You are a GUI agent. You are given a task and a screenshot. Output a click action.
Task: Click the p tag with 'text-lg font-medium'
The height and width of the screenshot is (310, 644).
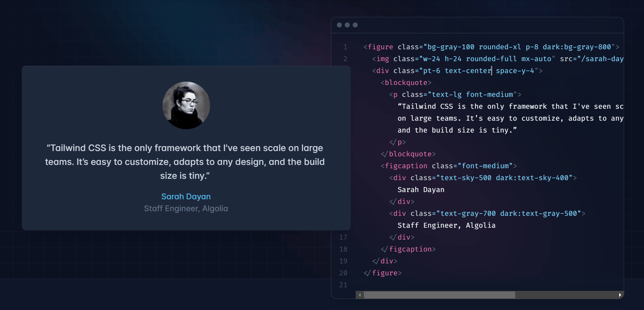point(455,95)
